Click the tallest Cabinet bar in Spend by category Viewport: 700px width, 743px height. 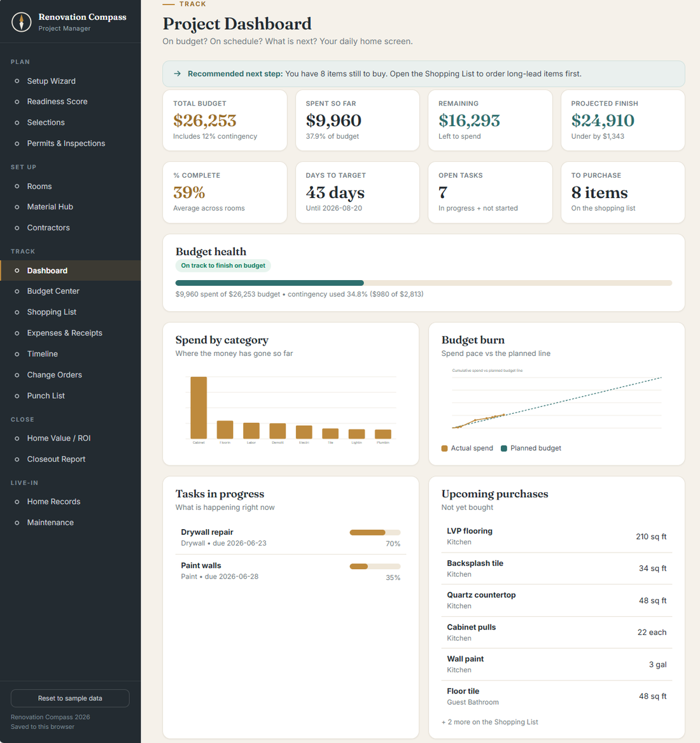pos(199,407)
